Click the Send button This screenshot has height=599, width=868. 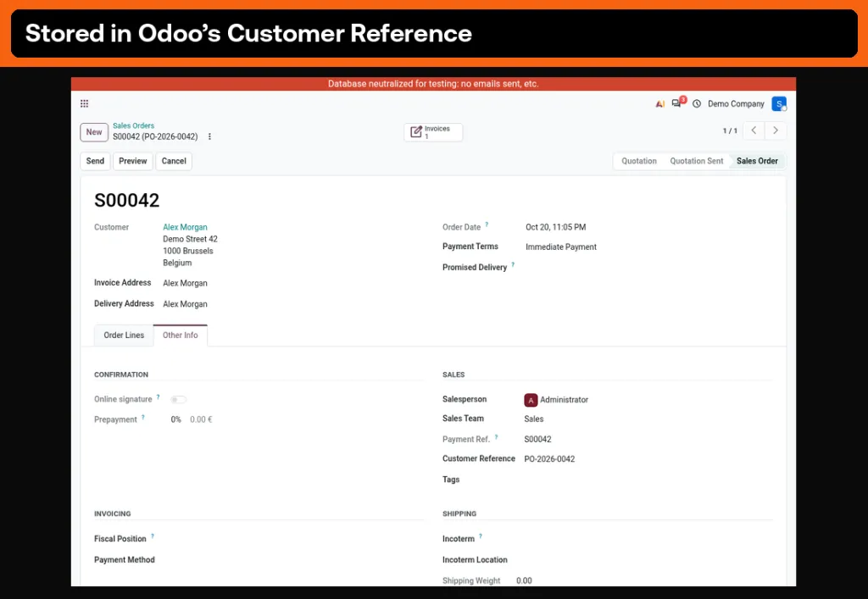(x=95, y=161)
